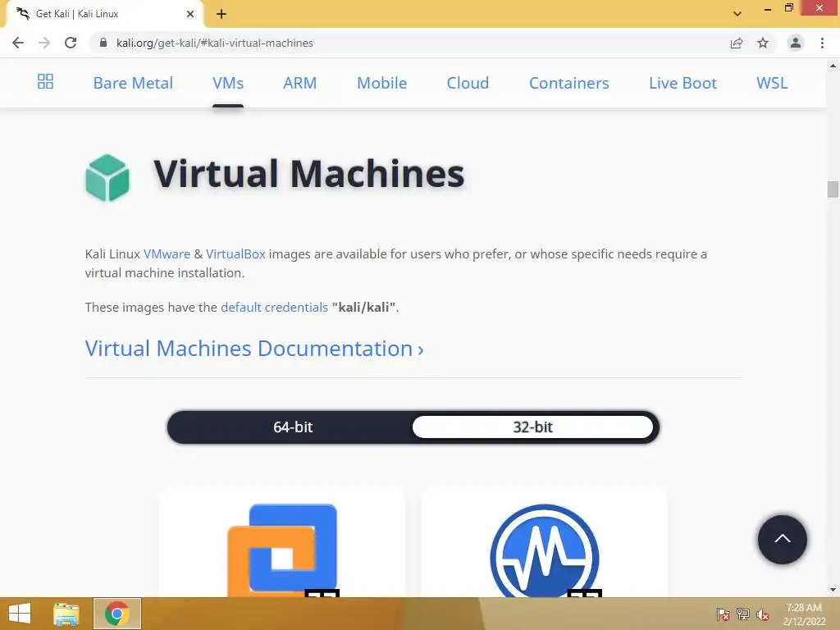Open Virtual Machines Documentation link
Image resolution: width=840 pixels, height=630 pixels.
point(254,349)
